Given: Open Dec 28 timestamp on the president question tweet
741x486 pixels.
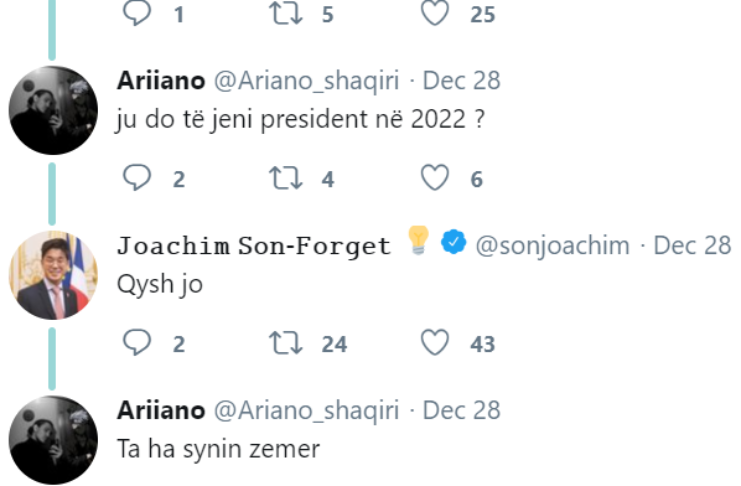Looking at the screenshot, I should click(462, 80).
